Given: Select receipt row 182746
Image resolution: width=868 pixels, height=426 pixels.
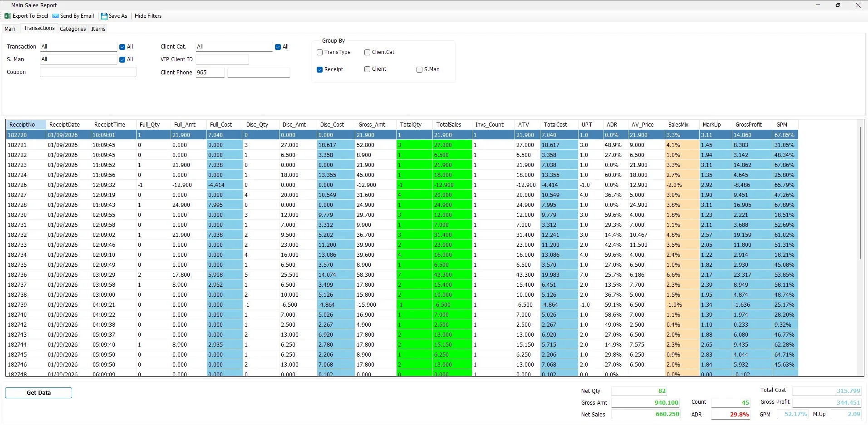Looking at the screenshot, I should click(x=402, y=365).
